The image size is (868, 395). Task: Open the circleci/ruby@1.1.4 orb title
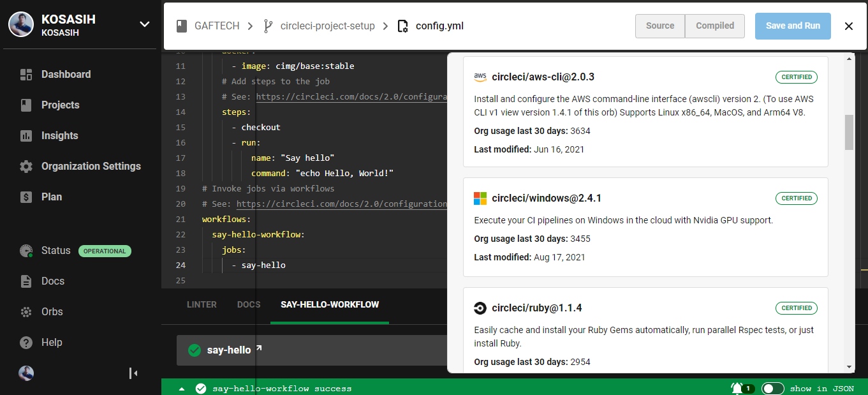click(x=536, y=308)
